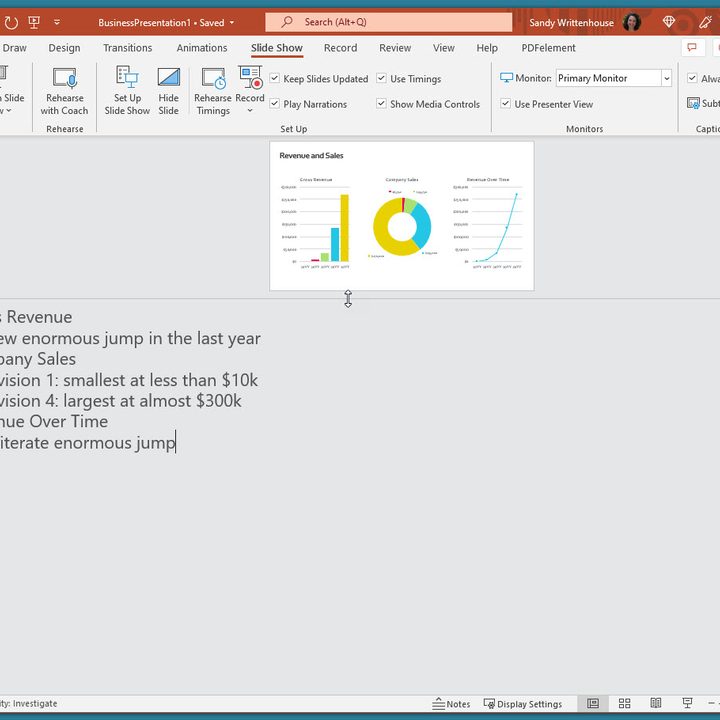This screenshot has height=720, width=720.
Task: Click Accessibility Investigate in status bar
Action: (x=28, y=703)
